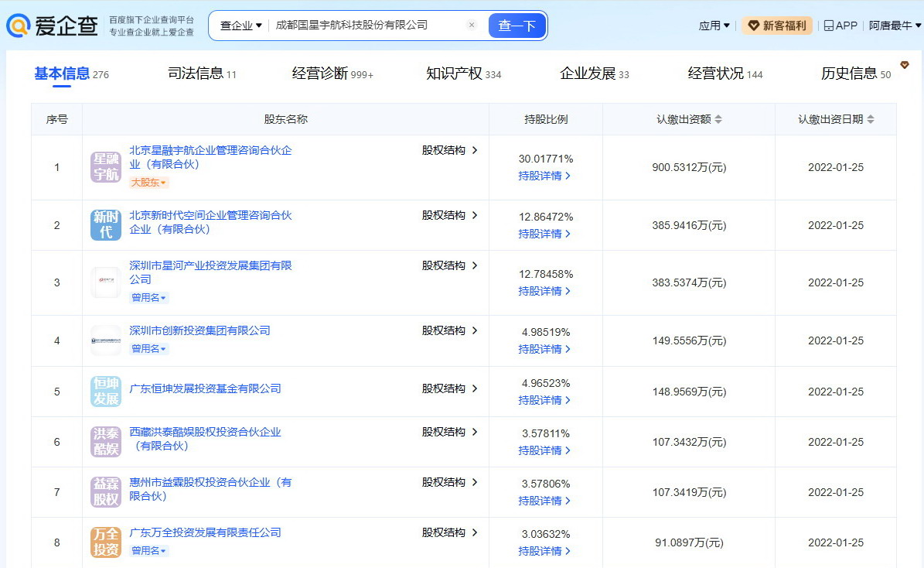Click the 深圳市星河产业 company logo thumbnail
Viewport: 924px width, 568px height.
pos(106,282)
